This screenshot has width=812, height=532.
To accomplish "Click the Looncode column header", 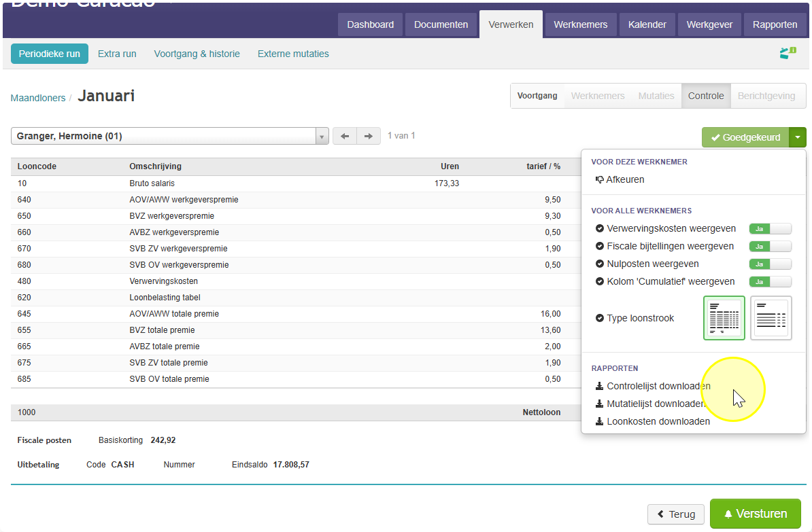I will pos(37,166).
